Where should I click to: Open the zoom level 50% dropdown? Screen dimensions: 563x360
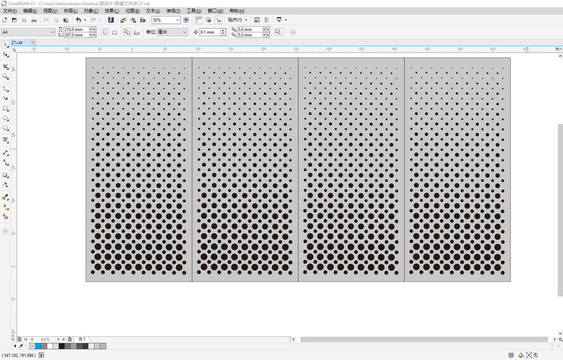(x=166, y=20)
